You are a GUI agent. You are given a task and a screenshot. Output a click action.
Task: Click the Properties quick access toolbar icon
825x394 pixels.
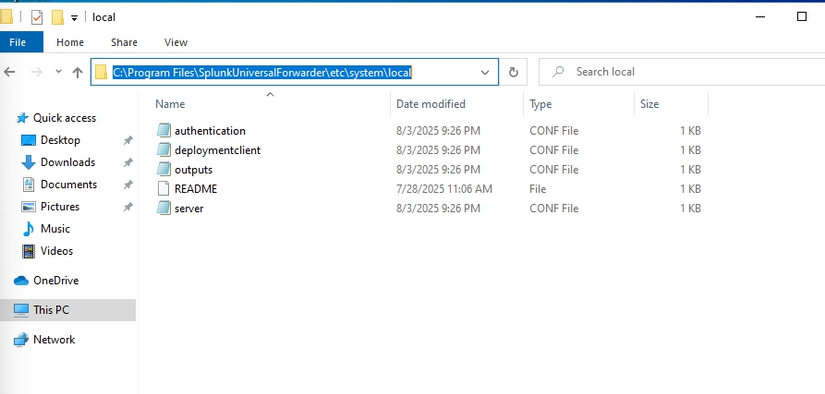[36, 17]
